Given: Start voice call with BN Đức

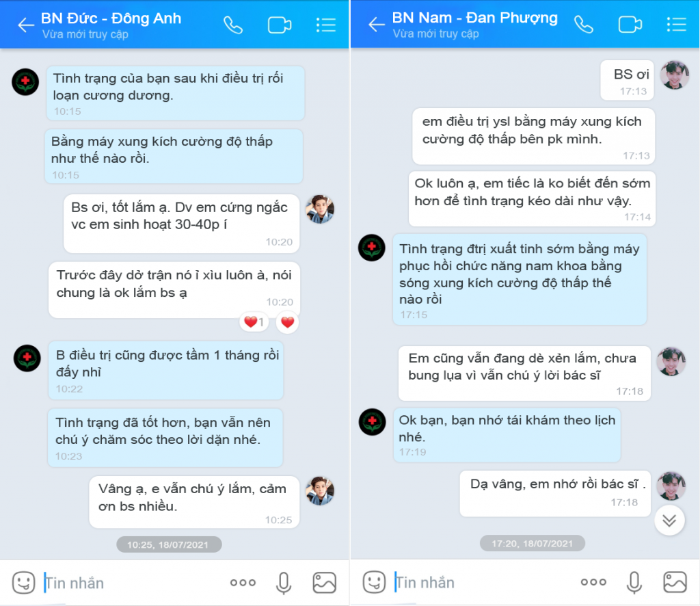Looking at the screenshot, I should [233, 25].
